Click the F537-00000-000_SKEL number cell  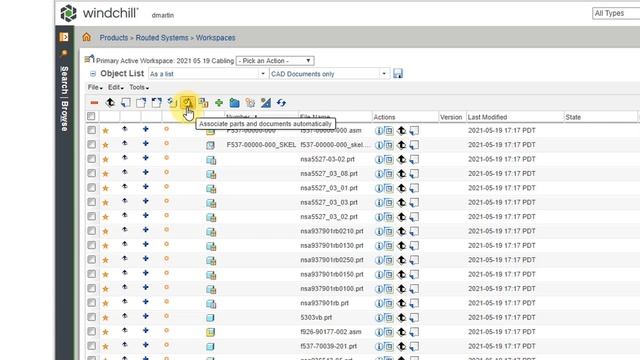coord(261,144)
